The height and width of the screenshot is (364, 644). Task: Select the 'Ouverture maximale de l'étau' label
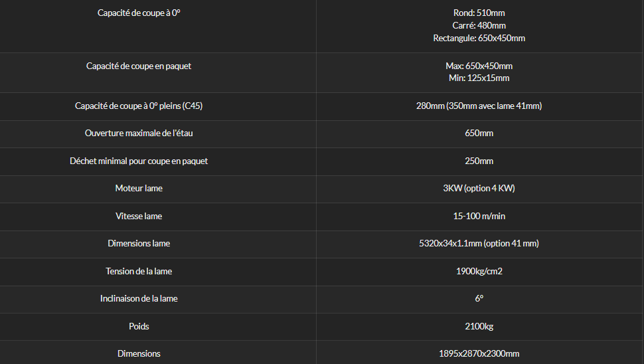click(139, 133)
